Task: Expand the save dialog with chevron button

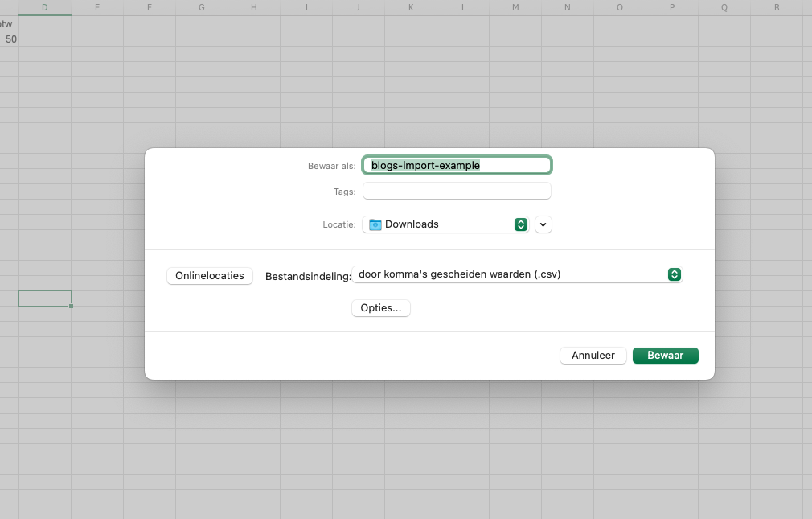Action: click(x=543, y=224)
